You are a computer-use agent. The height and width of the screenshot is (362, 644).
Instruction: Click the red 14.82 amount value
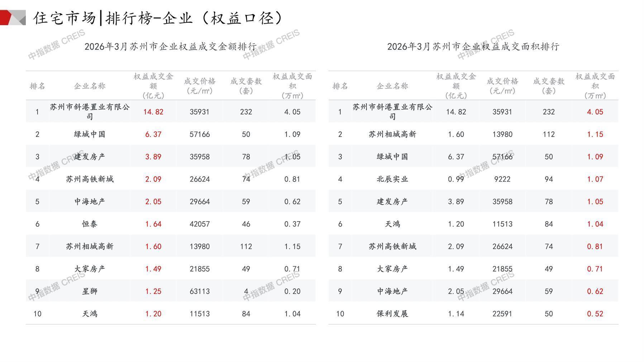click(x=153, y=112)
